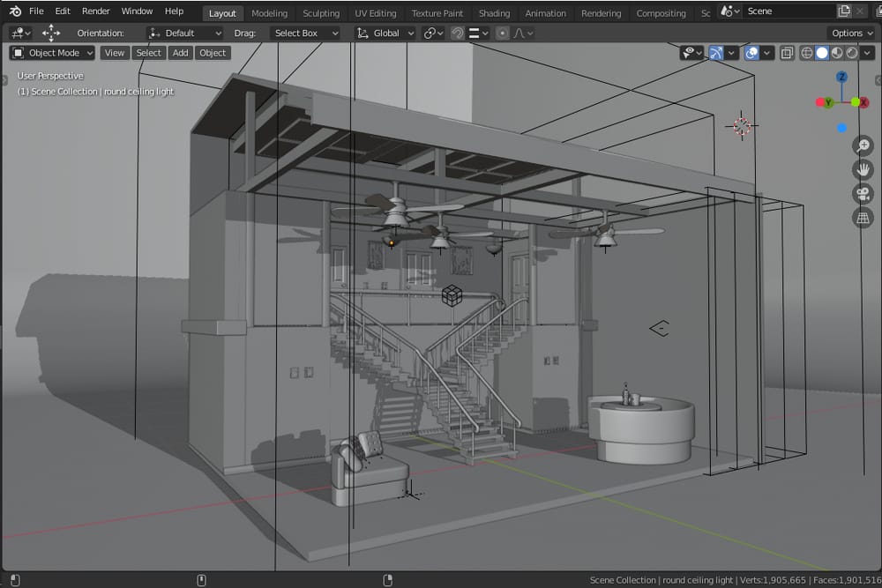Switch to the Rendering workspace tab
This screenshot has width=882, height=588.
click(601, 13)
